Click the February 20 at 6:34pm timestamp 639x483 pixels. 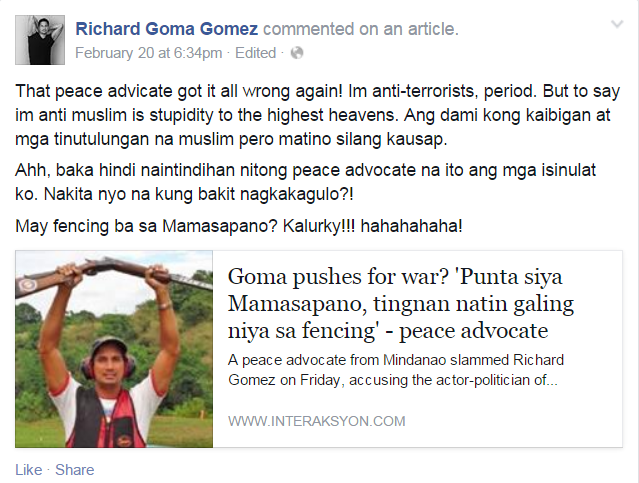click(x=149, y=53)
